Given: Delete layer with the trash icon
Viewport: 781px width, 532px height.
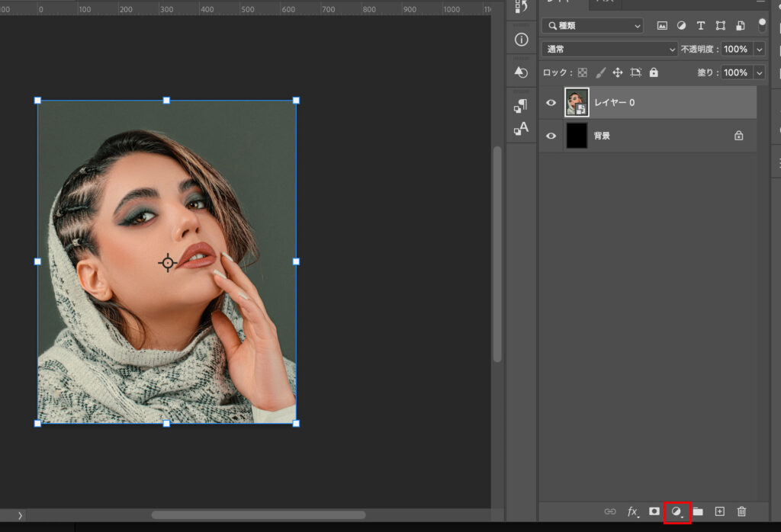Looking at the screenshot, I should pyautogui.click(x=741, y=511).
